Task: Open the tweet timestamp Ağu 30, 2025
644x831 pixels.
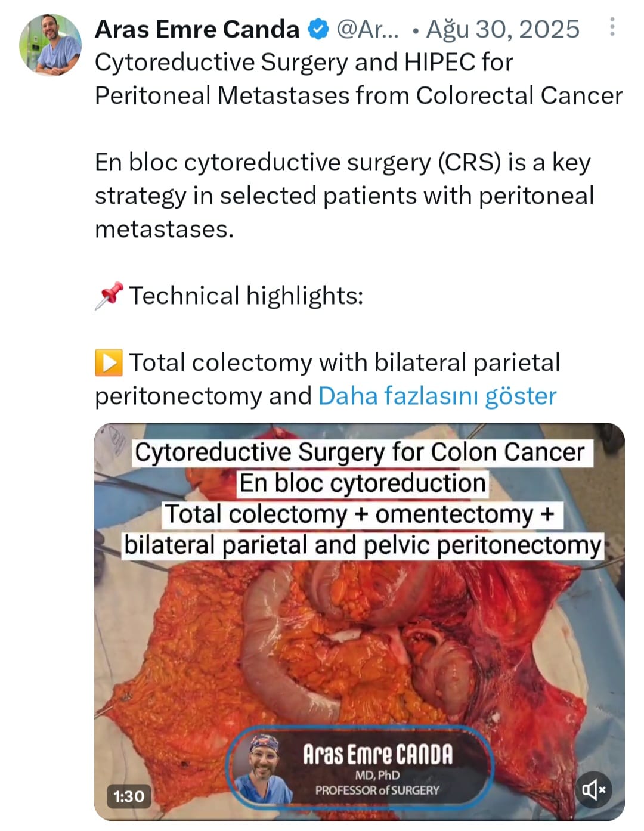Action: pos(503,29)
